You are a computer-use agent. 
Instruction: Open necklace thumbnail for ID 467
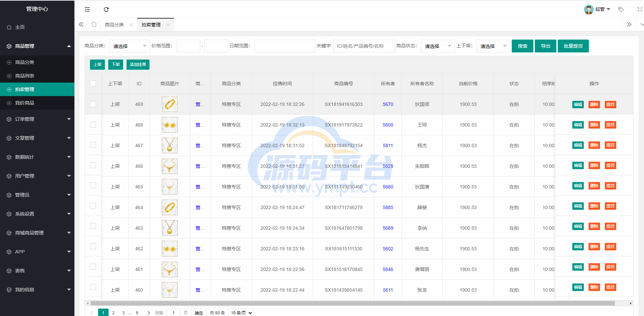(169, 145)
